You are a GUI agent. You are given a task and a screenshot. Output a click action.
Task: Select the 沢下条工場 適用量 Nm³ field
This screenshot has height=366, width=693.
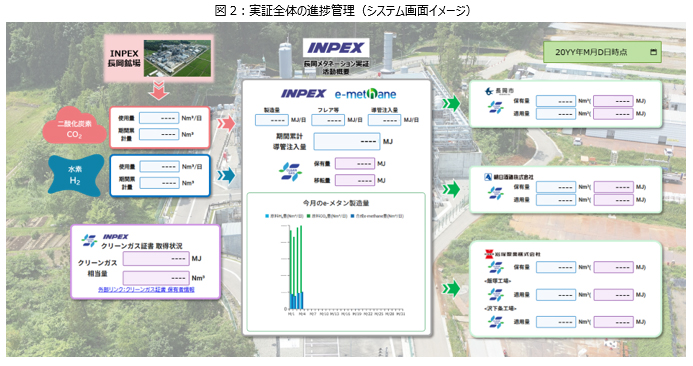point(556,322)
